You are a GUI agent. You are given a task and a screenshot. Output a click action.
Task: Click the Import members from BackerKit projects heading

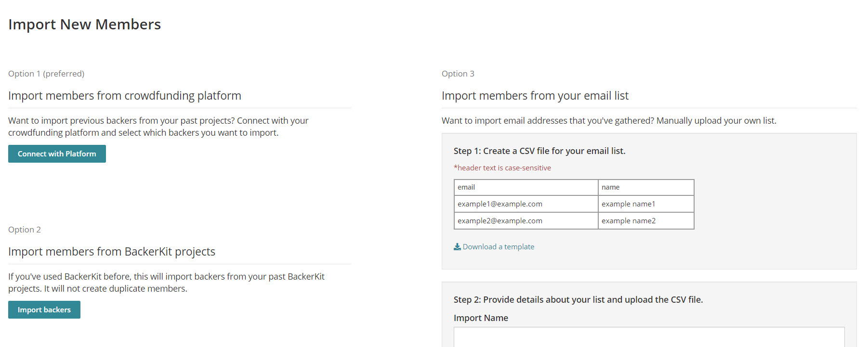(x=112, y=252)
